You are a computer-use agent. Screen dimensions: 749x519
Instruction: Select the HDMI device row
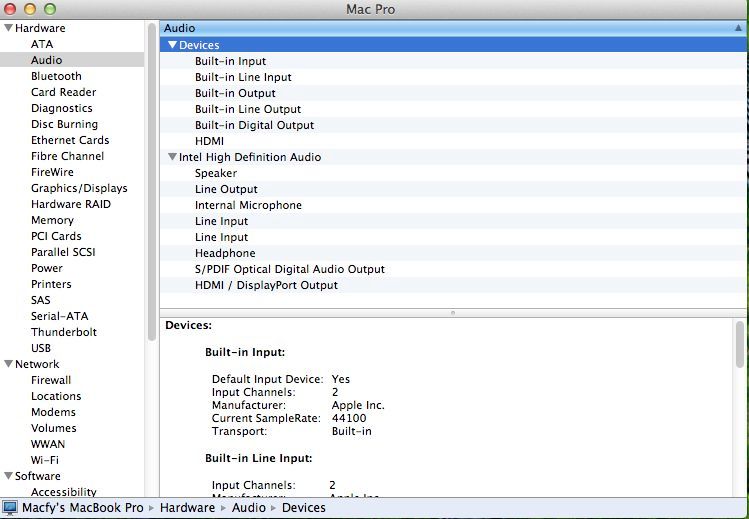tap(453, 141)
